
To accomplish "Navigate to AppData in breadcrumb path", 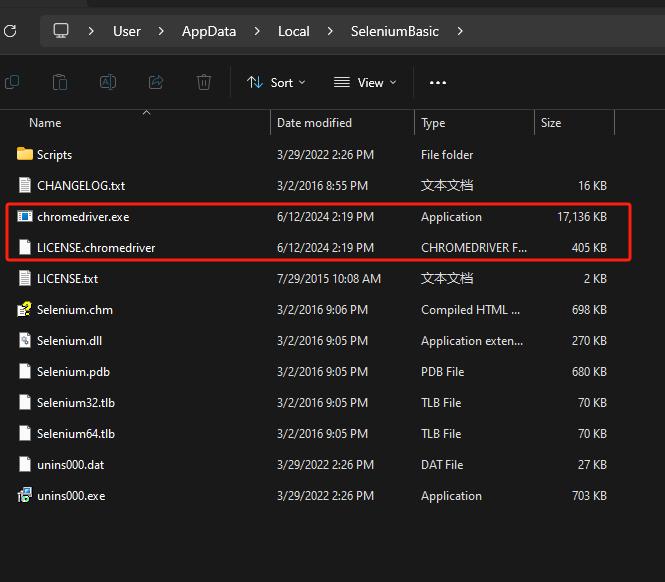I will click(209, 31).
